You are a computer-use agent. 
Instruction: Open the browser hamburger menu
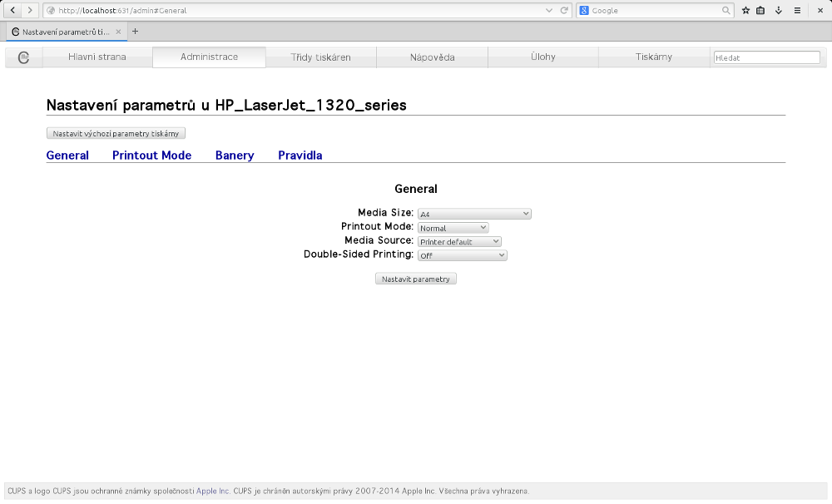[797, 11]
